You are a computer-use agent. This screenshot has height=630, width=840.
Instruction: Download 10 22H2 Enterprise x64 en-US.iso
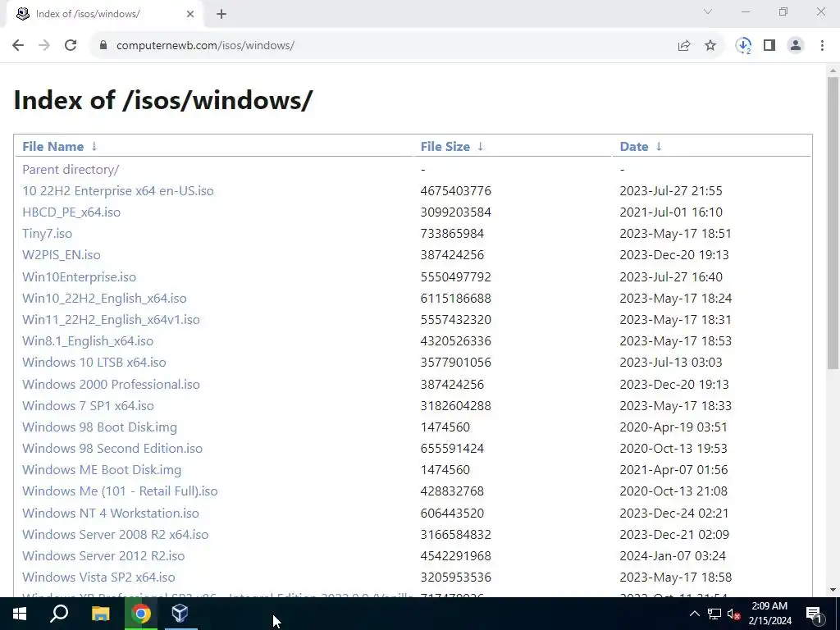pos(118,190)
